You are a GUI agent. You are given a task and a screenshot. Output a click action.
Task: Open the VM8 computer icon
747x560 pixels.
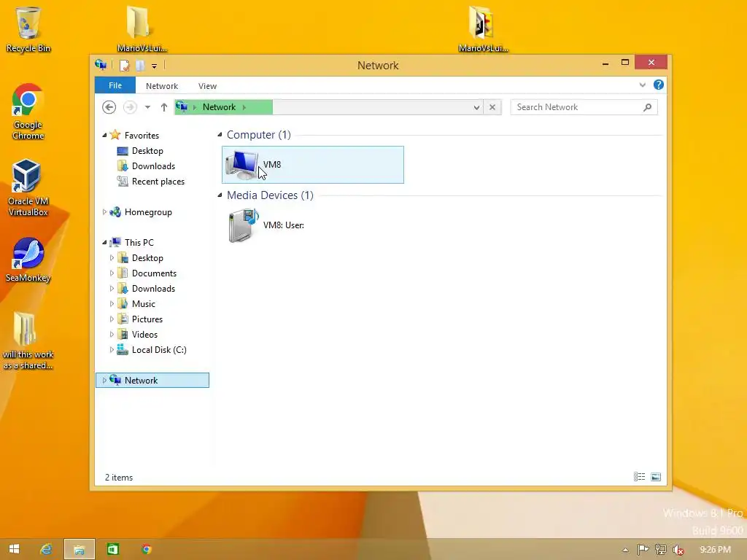(312, 165)
